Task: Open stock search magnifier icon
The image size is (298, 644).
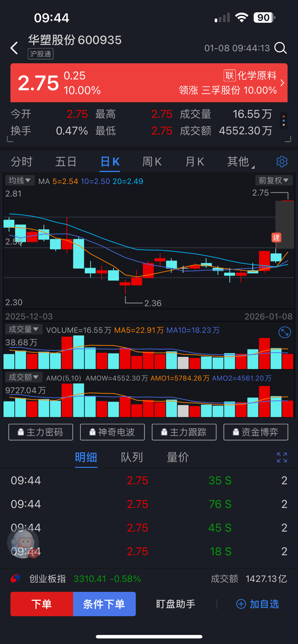Action: pyautogui.click(x=280, y=48)
